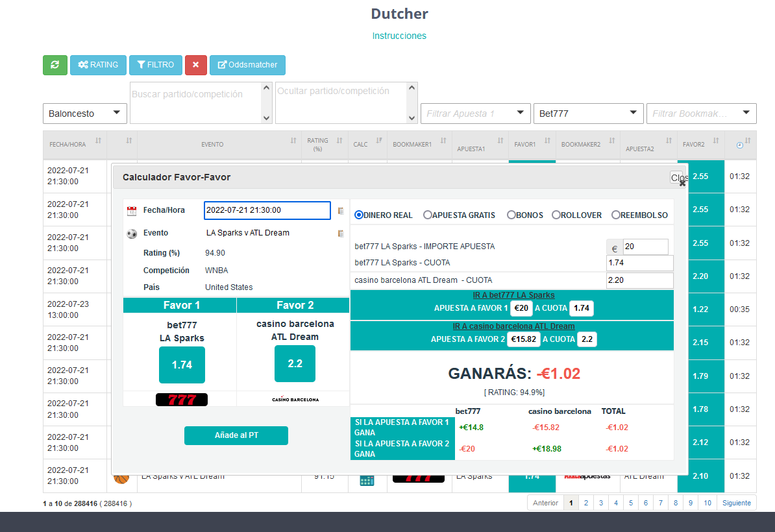This screenshot has width=775, height=532.
Task: Select the ROLLOVER radio option
Action: (556, 215)
